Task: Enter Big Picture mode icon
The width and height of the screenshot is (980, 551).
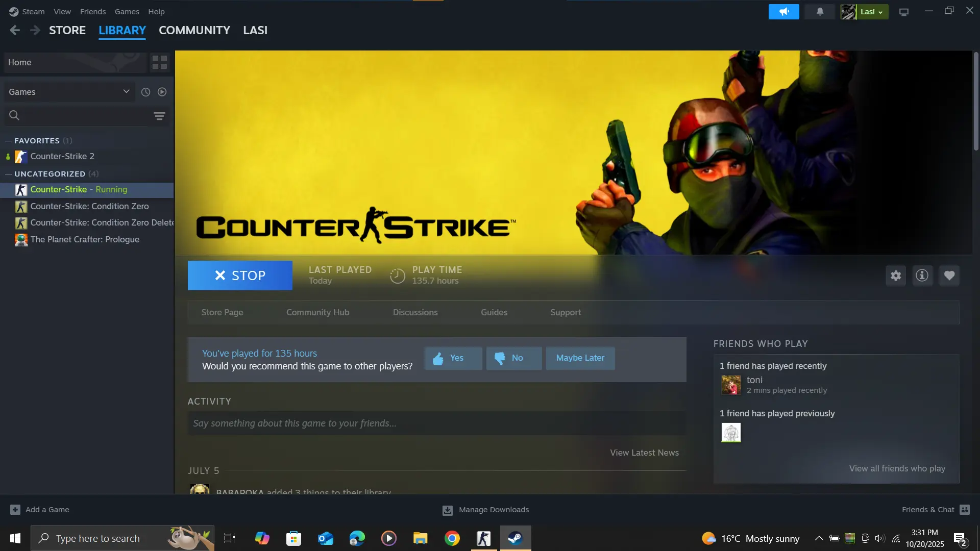Action: click(903, 12)
